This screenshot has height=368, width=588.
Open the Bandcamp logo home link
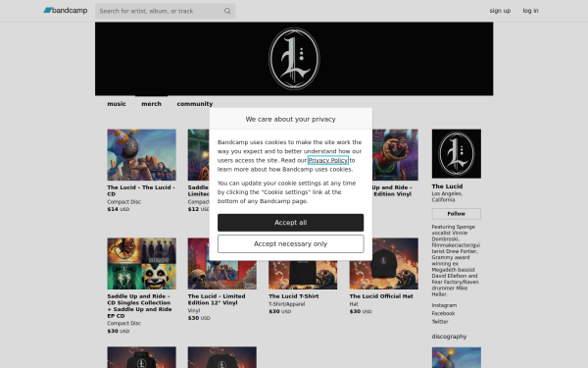tap(66, 11)
